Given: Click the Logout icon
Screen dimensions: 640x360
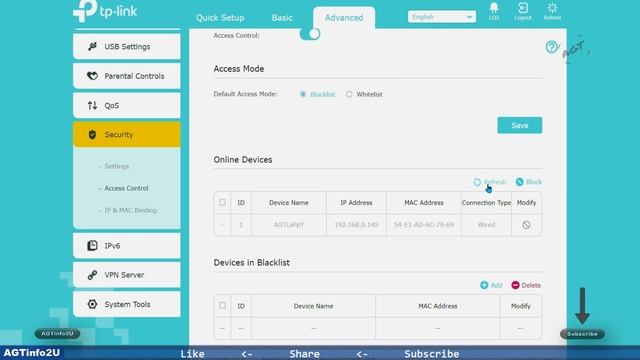Looking at the screenshot, I should 523,8.
